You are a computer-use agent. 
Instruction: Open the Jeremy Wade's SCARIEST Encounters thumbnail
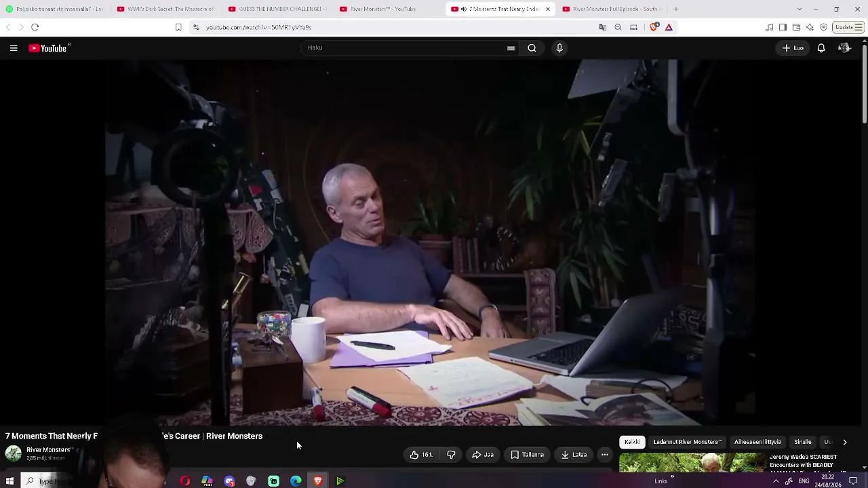[691, 462]
